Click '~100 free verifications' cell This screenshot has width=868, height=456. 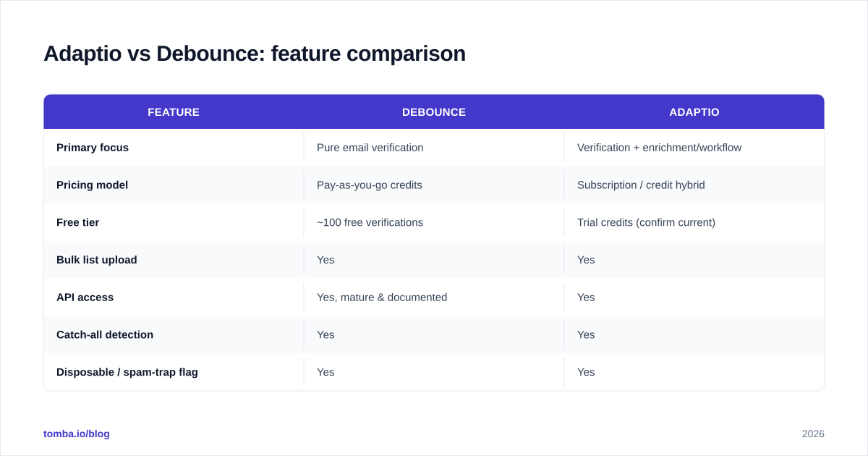click(370, 222)
